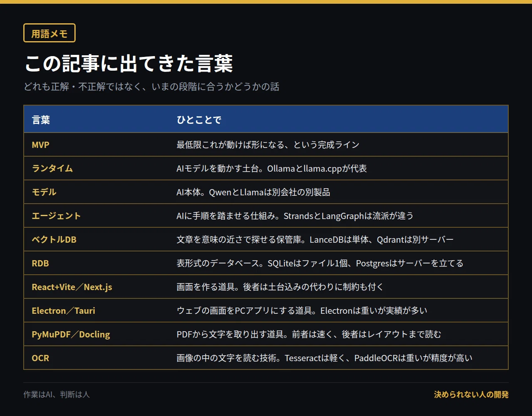This screenshot has height=416, width=532.
Task: Click footer text 作業はAI、判断は人
Action: (57, 394)
